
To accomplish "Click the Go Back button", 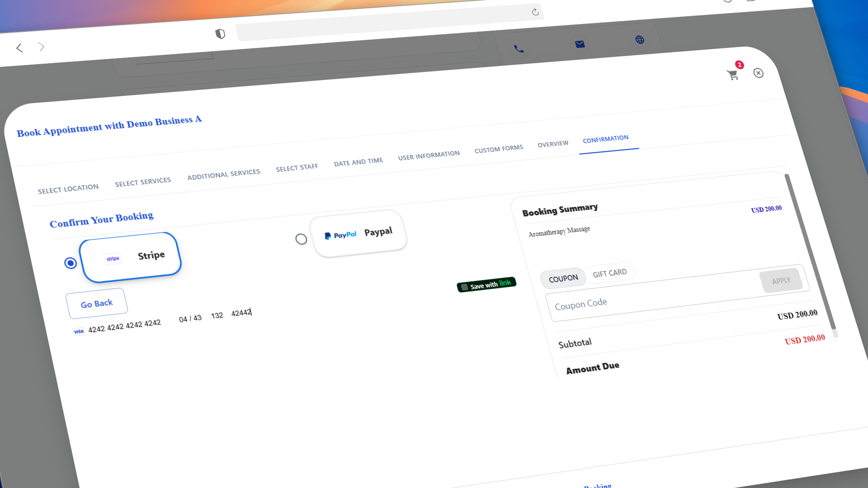I will (x=96, y=303).
